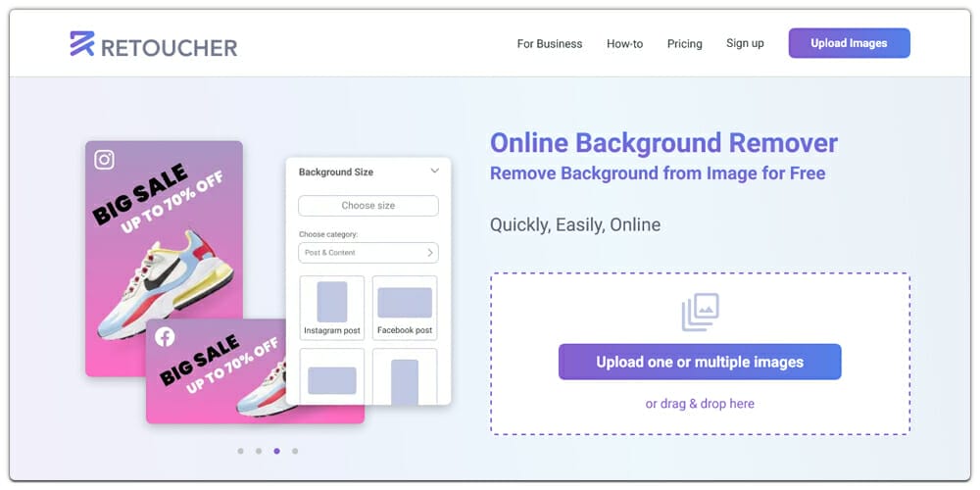Screen dimensions: 980x490
Task: Click the Facebook icon on sale banner
Action: tap(165, 337)
